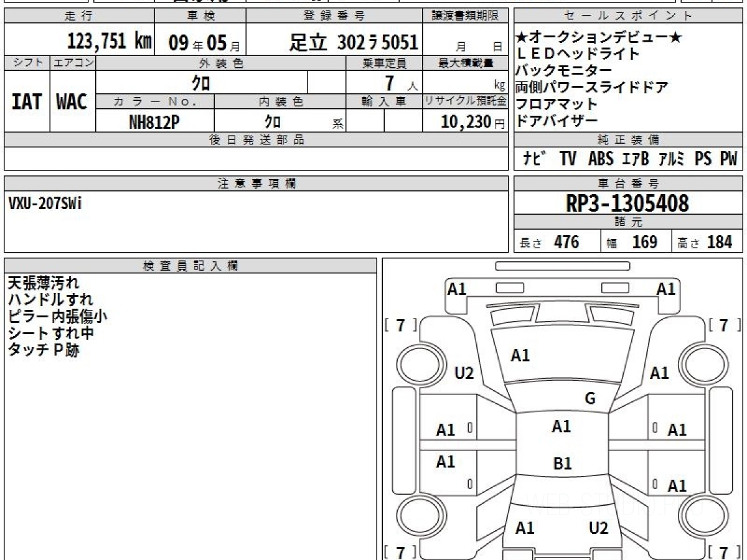Select TV in the equipment row

coord(568,159)
